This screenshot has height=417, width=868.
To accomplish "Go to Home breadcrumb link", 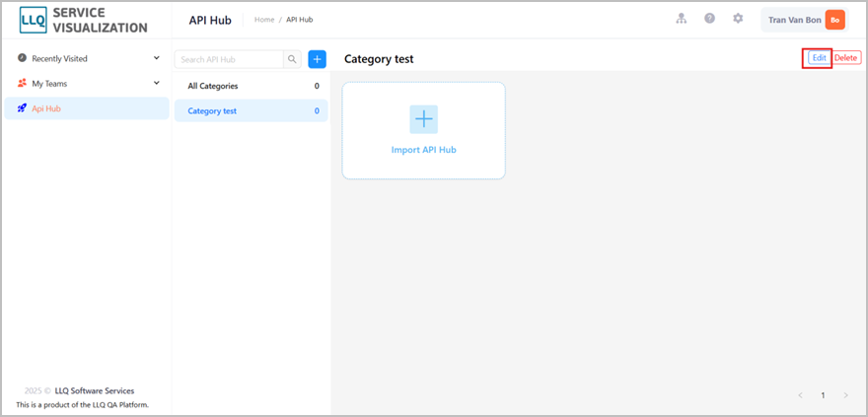I will [264, 20].
